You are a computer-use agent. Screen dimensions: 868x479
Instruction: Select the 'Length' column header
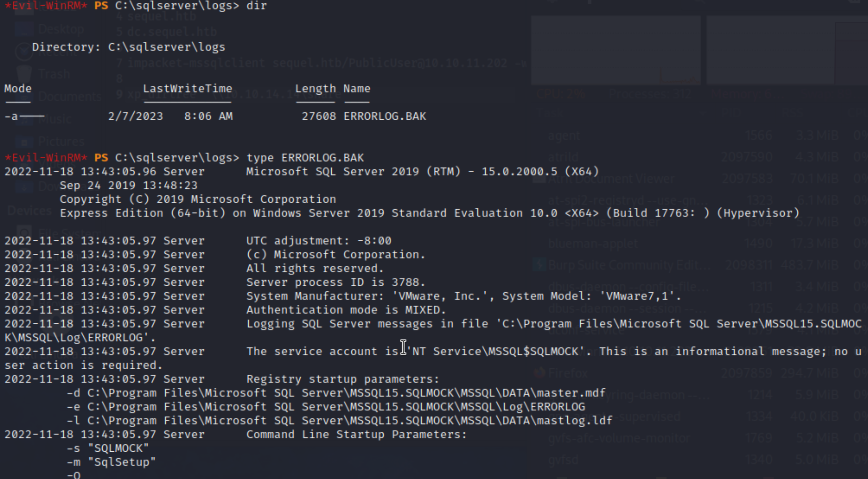315,89
